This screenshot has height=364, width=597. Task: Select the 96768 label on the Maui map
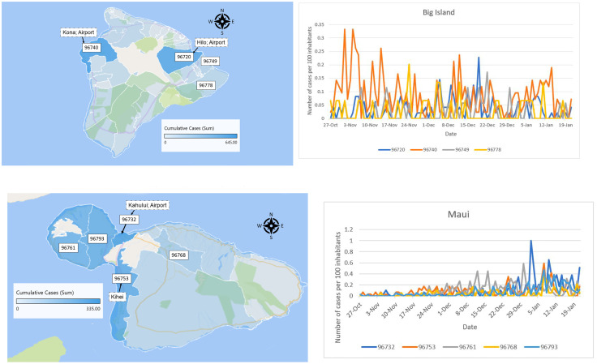tap(178, 255)
